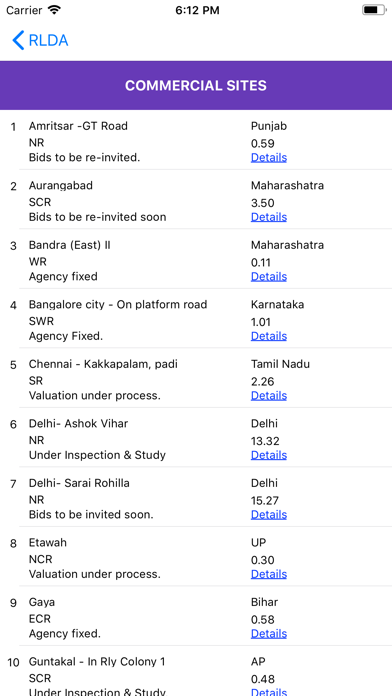The width and height of the screenshot is (392, 696).
Task: Tap the 6:12 PM status bar clock
Action: (x=197, y=10)
